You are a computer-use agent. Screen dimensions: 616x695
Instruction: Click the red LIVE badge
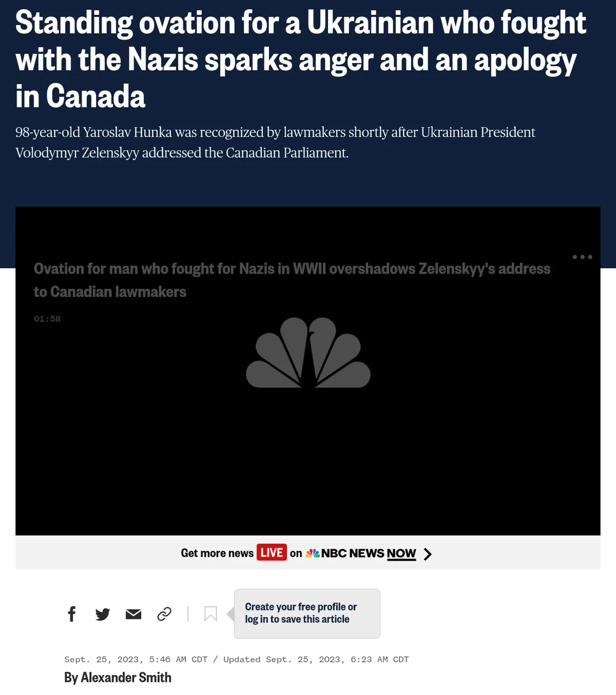coord(272,553)
